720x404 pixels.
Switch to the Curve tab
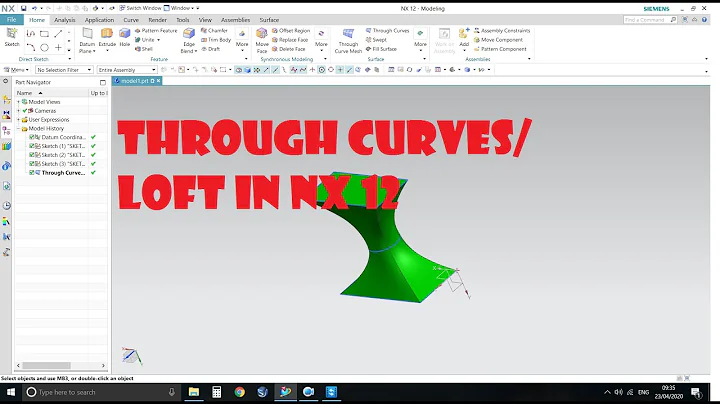tap(131, 20)
